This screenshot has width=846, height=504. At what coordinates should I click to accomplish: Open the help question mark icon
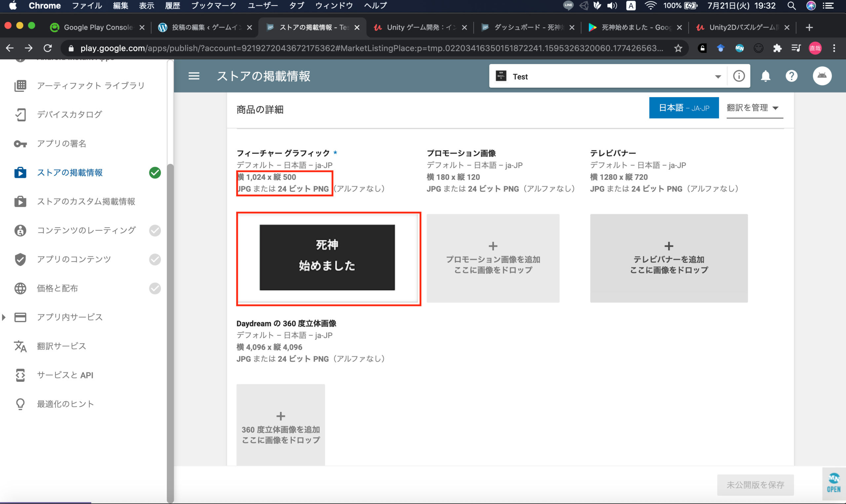pos(791,76)
